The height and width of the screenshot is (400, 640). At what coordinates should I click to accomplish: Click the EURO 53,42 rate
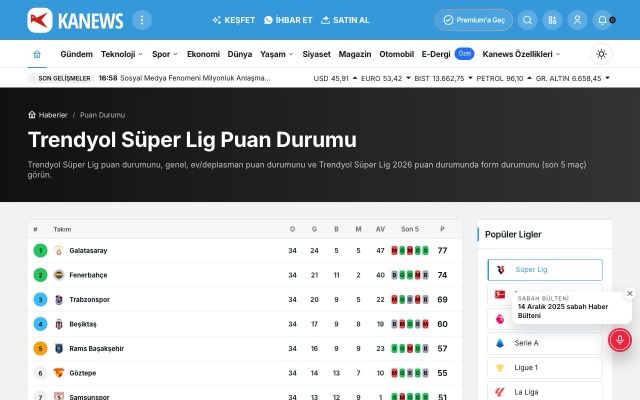click(x=386, y=78)
